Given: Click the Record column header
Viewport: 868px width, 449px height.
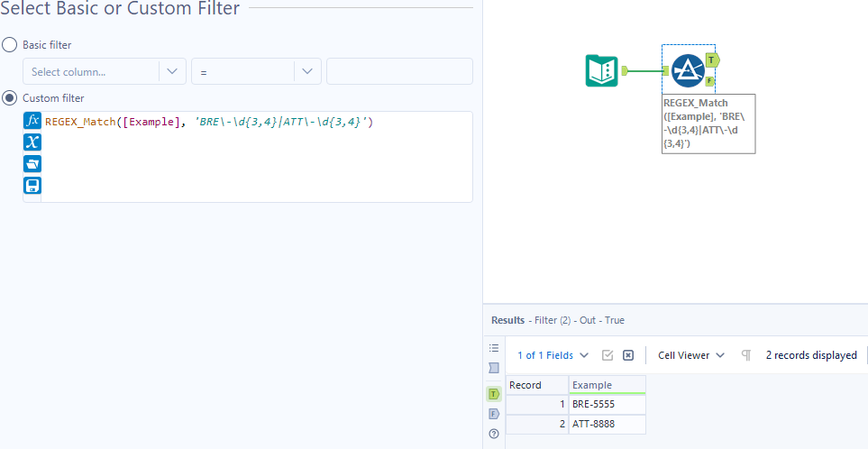Looking at the screenshot, I should pos(537,385).
